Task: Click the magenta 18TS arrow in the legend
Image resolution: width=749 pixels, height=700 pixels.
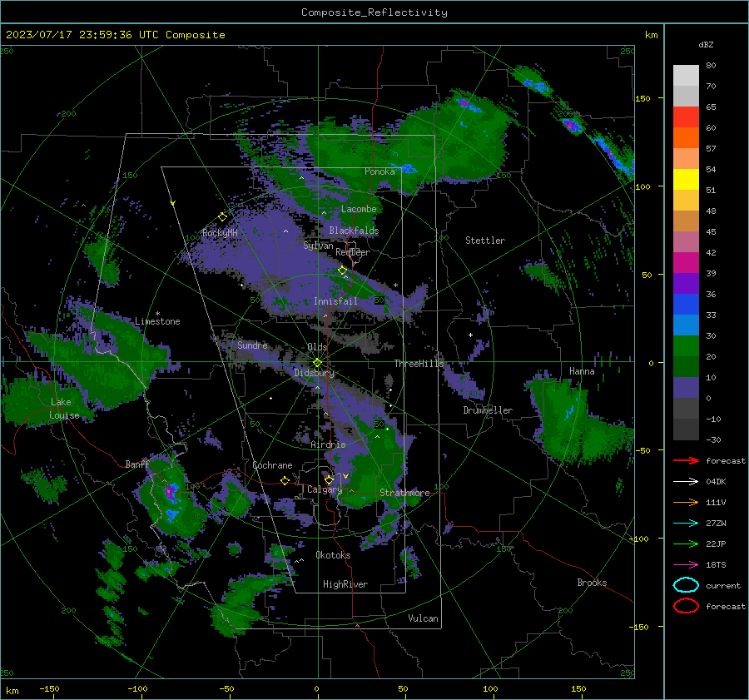Action: pos(686,565)
